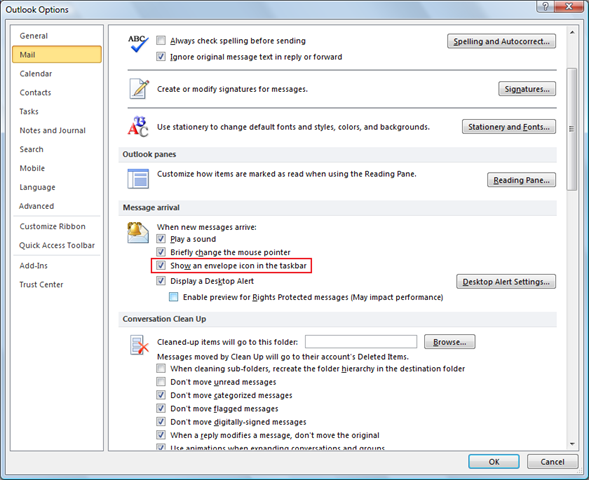The height and width of the screenshot is (480, 589).
Task: Open Quick Access Toolbar settings
Action: click(x=57, y=245)
